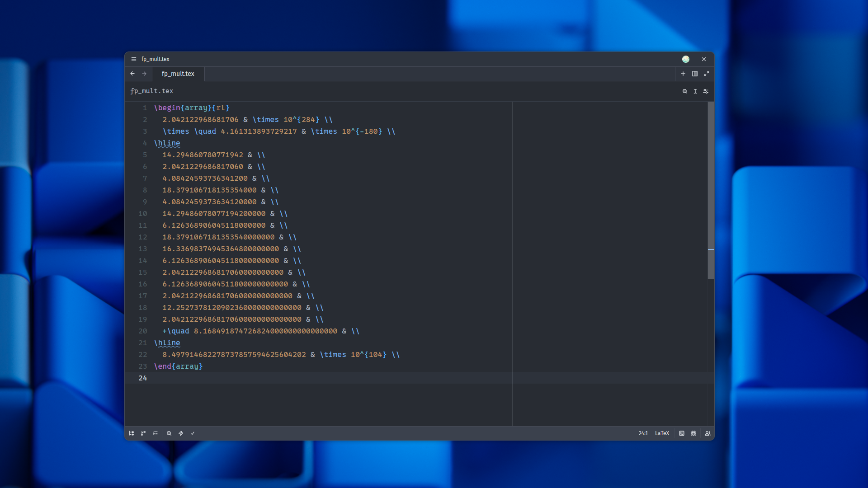The width and height of the screenshot is (868, 488).
Task: Click the 4.08424593736341200 value on line 7
Action: coord(205,178)
